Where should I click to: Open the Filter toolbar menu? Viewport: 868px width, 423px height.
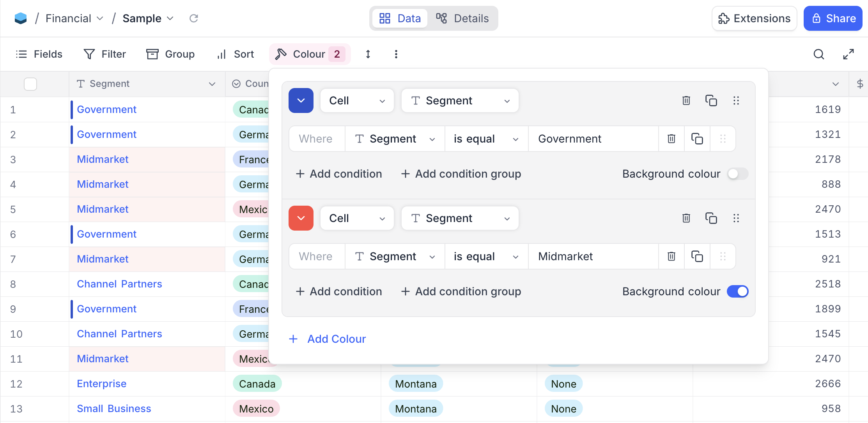[105, 54]
